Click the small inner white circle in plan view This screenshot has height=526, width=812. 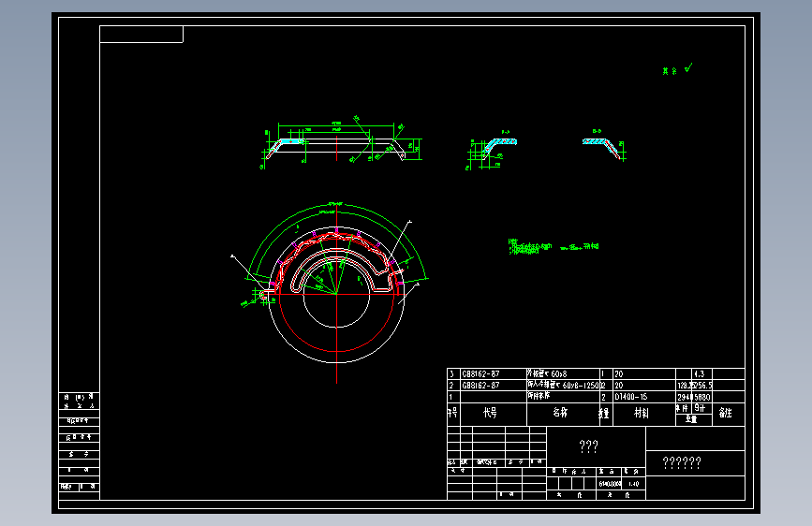336,294
